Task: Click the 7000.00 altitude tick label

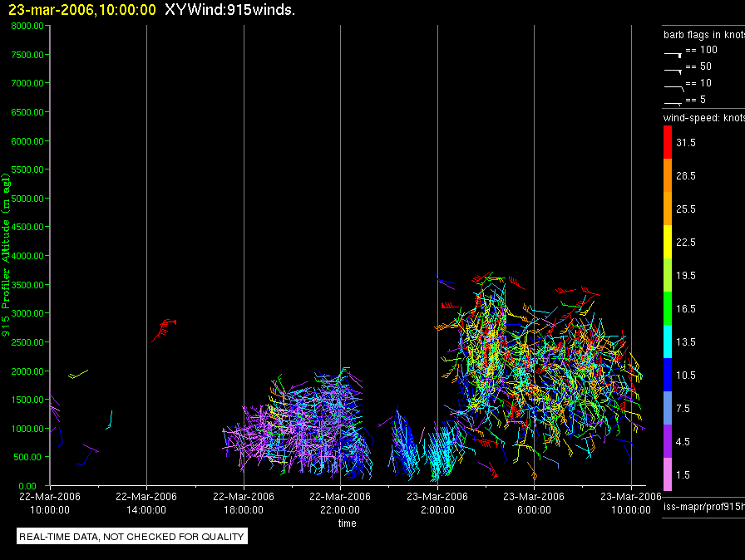Action: coord(27,83)
